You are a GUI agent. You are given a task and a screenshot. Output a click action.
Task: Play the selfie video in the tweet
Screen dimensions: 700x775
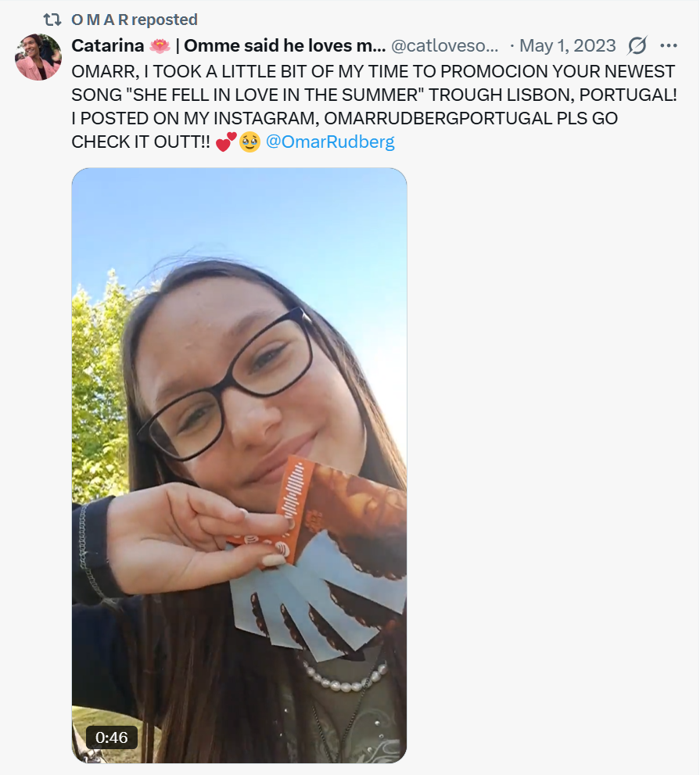(x=239, y=465)
